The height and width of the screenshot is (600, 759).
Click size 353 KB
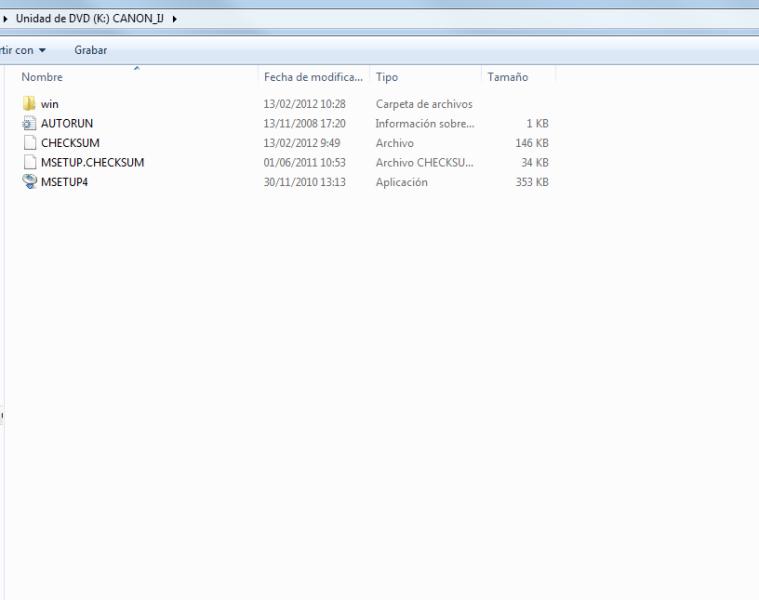click(x=532, y=182)
